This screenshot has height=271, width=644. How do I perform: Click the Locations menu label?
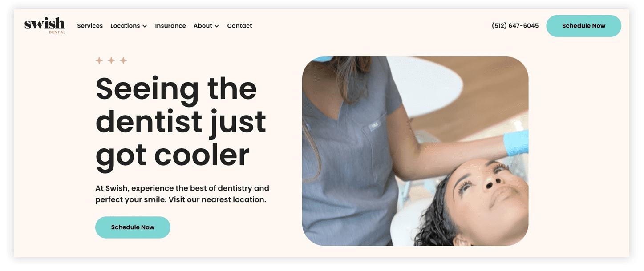[125, 26]
